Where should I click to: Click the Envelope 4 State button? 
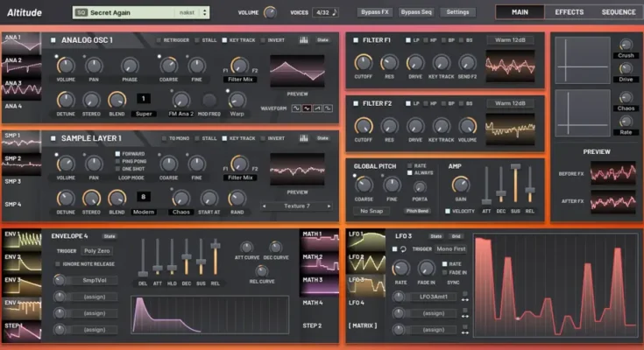coord(110,236)
